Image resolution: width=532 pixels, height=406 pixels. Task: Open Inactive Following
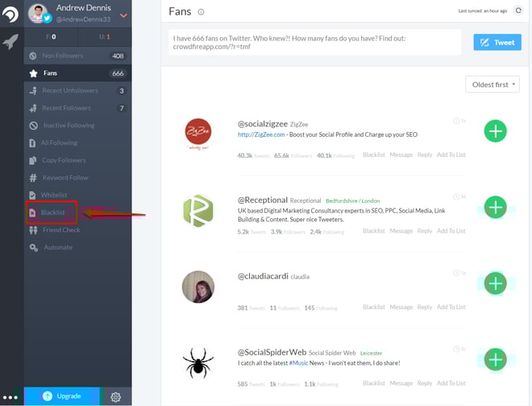coord(77,126)
